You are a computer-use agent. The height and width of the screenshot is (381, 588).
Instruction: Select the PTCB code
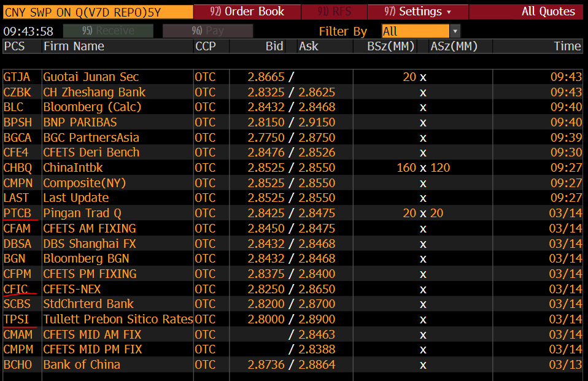tap(17, 213)
